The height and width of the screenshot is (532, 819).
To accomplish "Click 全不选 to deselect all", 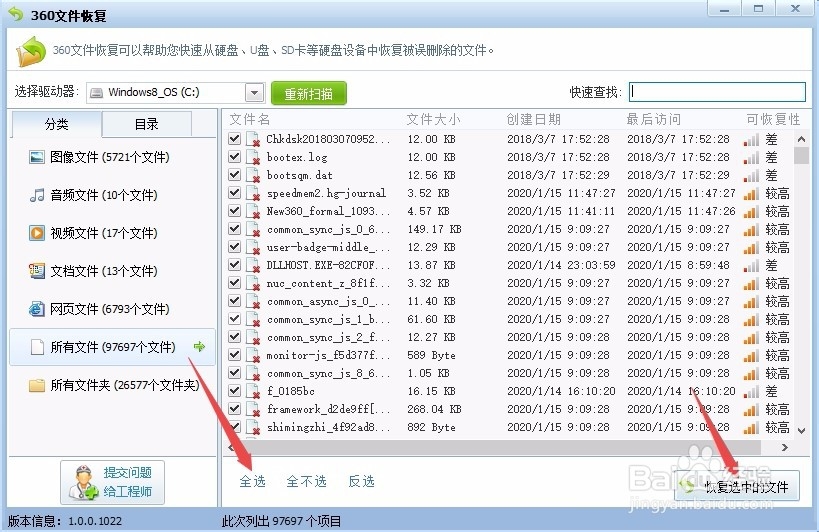I will tap(307, 481).
